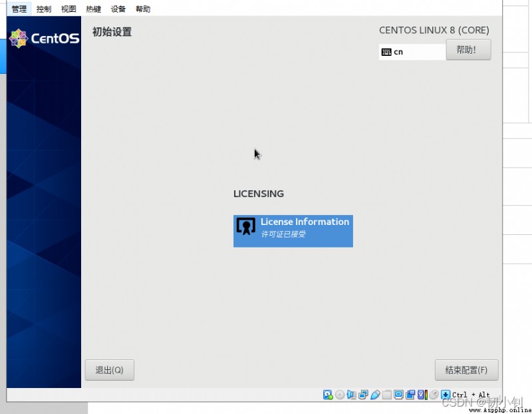This screenshot has height=414, width=532.
Task: Click the host key arrow icon
Action: click(x=446, y=395)
